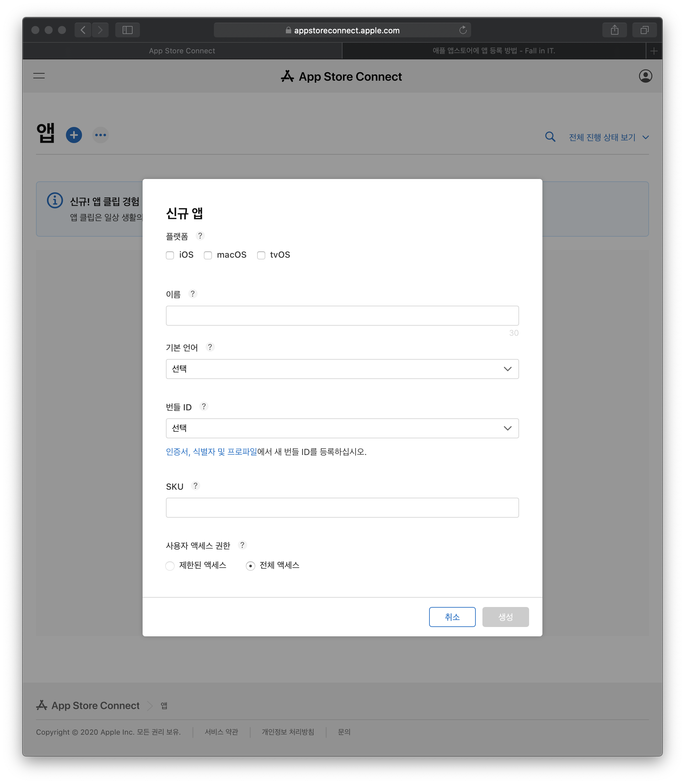Click the search magnifier icon
The height and width of the screenshot is (784, 685).
550,137
